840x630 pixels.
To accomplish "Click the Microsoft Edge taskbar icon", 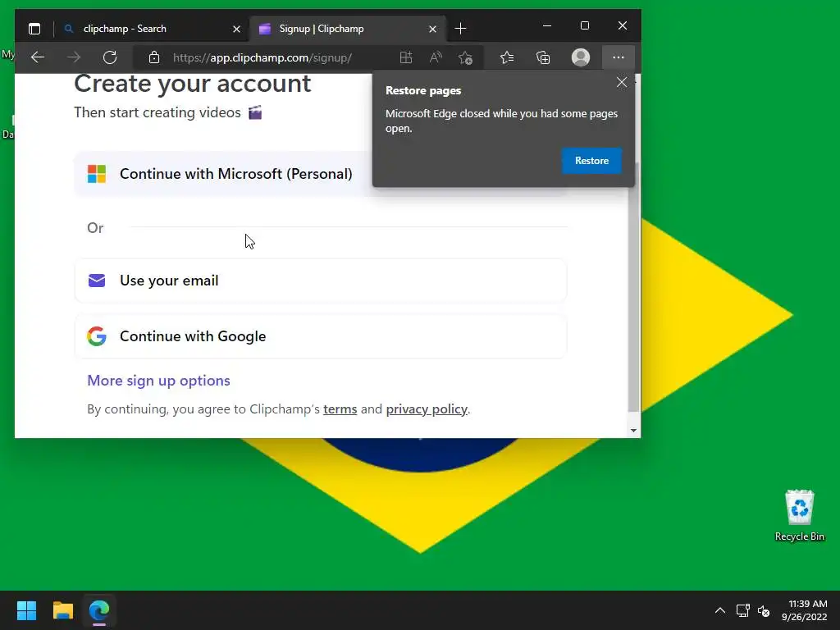I will click(x=99, y=610).
